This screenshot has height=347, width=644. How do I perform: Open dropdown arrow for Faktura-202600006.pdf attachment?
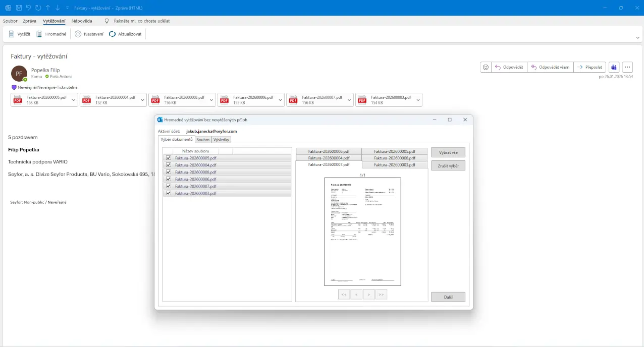[281, 100]
